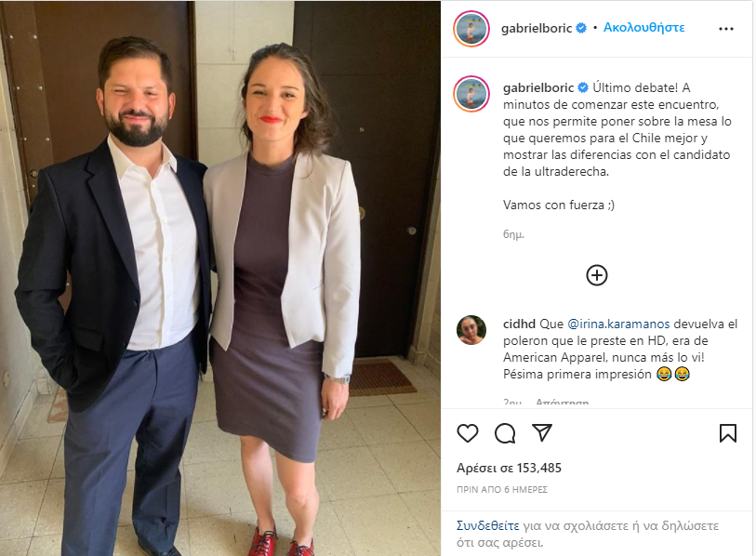The width and height of the screenshot is (756, 556).
Task: Open cidhd commenter profile picture
Action: point(471,330)
